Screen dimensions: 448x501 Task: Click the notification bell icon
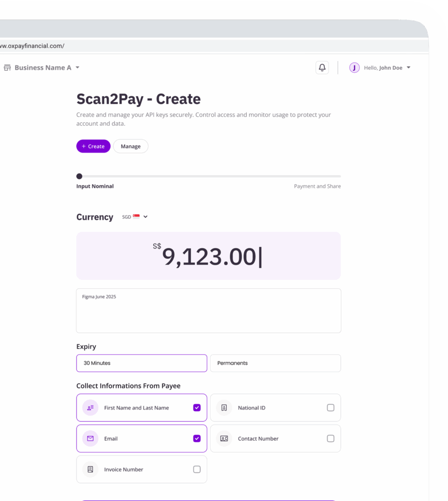(x=322, y=68)
